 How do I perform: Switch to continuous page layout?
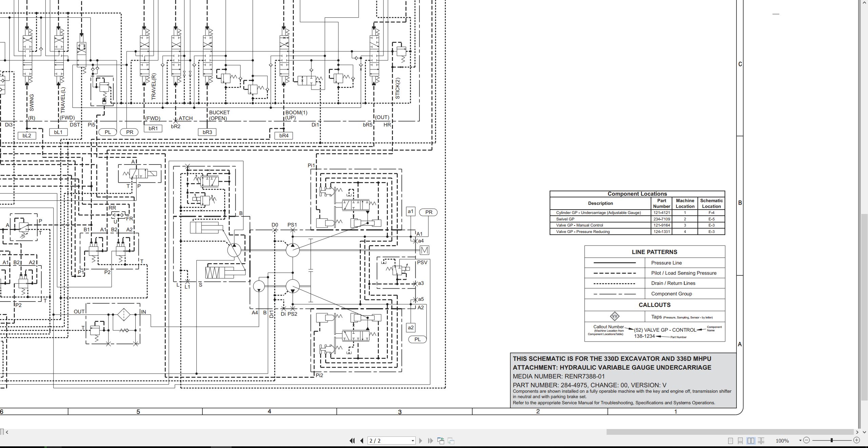click(741, 441)
